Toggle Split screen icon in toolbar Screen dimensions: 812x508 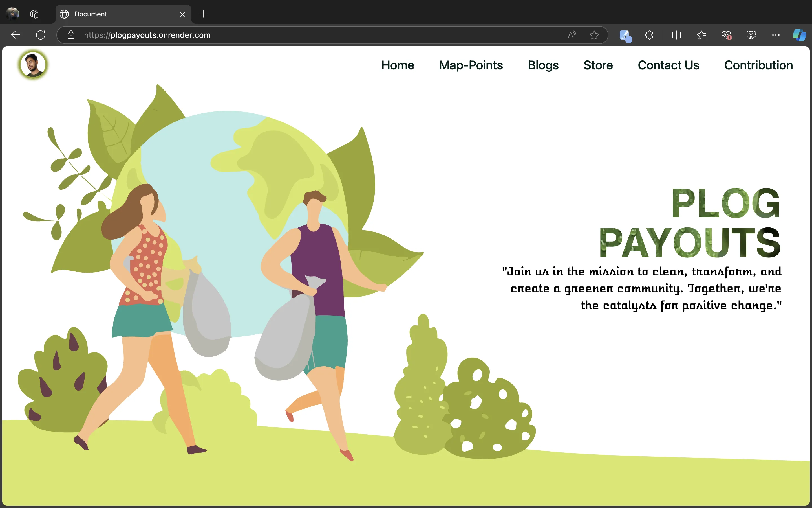click(x=676, y=35)
